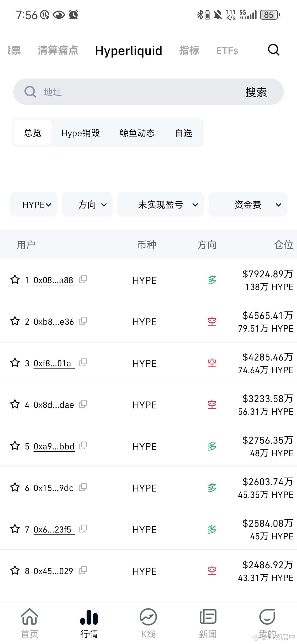Favorite address 0xa9...bbd with star
The height and width of the screenshot is (644, 297).
click(x=15, y=446)
